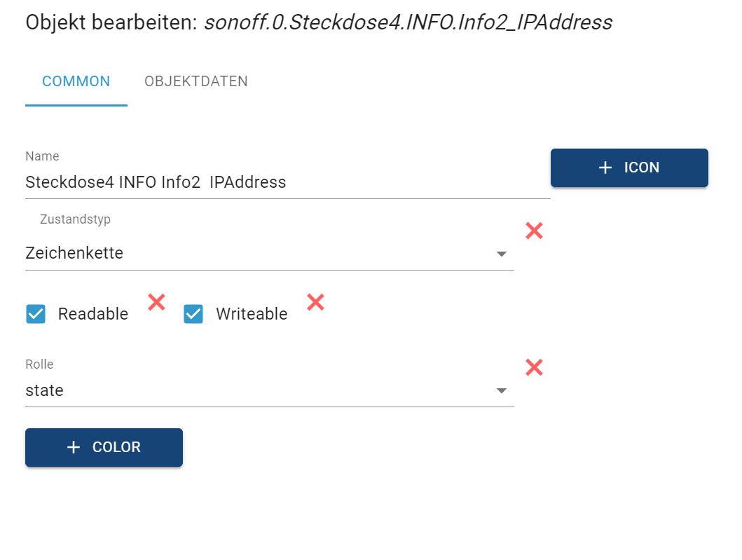Screen dimensions: 742x560
Task: Click the object ID in the title
Action: (x=408, y=22)
